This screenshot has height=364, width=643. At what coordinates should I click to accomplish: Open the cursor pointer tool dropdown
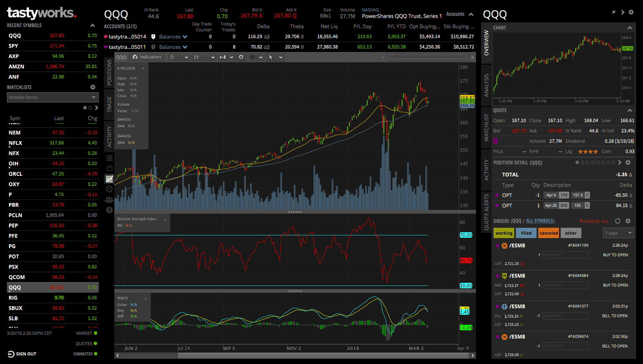click(276, 57)
